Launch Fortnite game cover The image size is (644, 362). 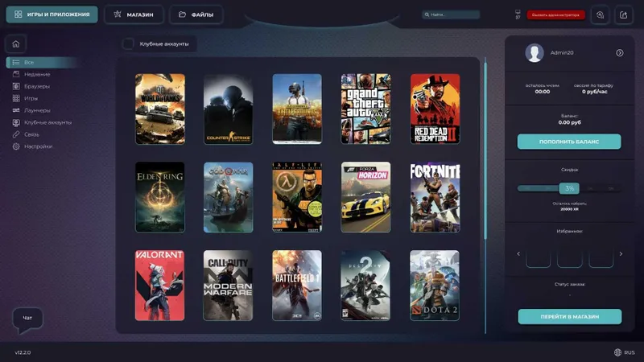435,197
